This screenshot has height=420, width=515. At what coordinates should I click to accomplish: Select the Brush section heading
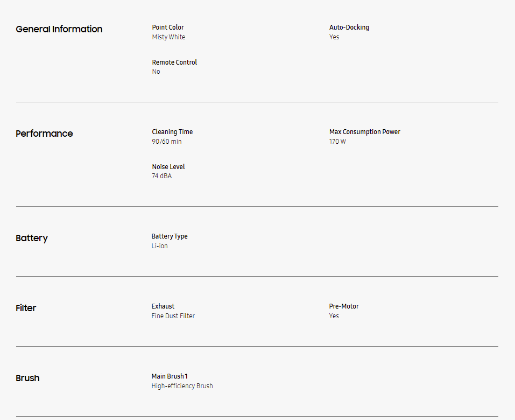[27, 378]
